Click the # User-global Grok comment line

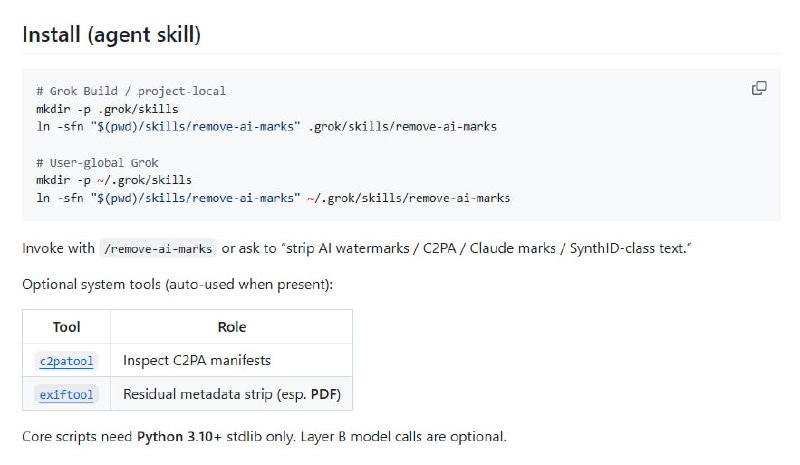[97, 163]
